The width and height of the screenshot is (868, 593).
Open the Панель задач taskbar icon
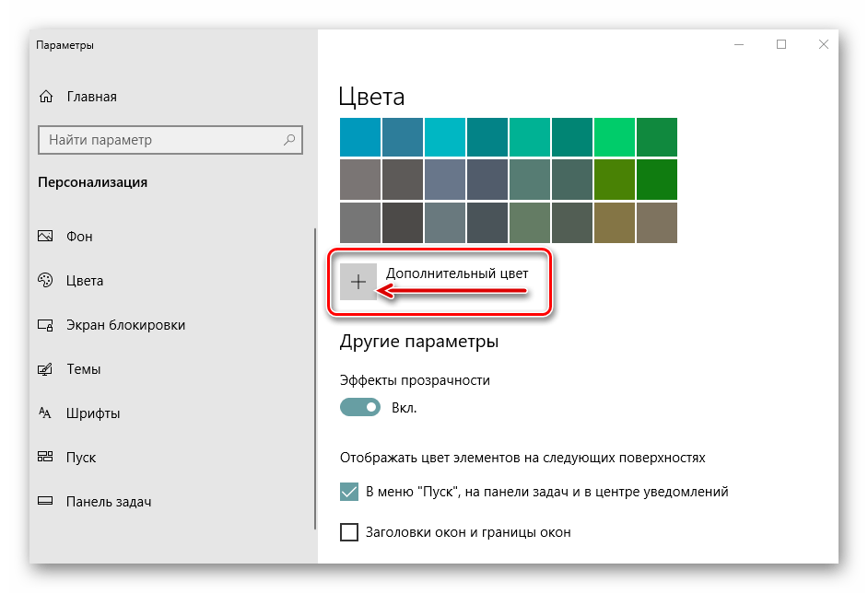click(x=45, y=502)
